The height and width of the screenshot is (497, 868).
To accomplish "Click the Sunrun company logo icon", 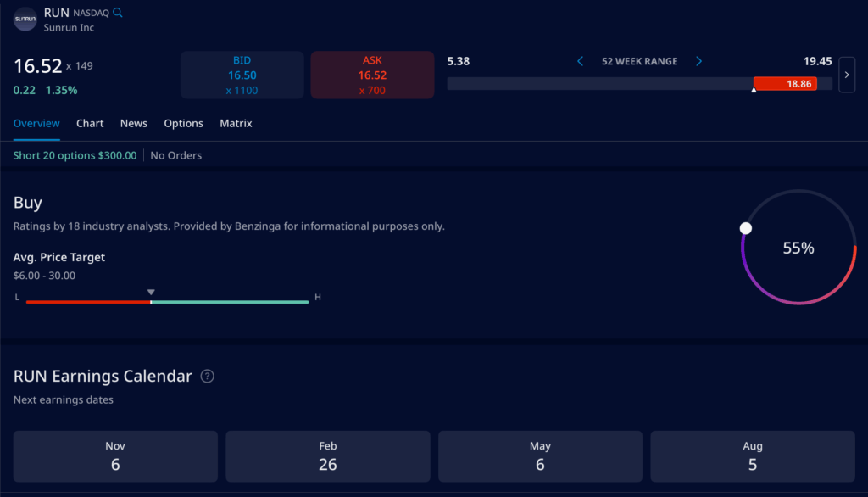I will click(x=24, y=20).
